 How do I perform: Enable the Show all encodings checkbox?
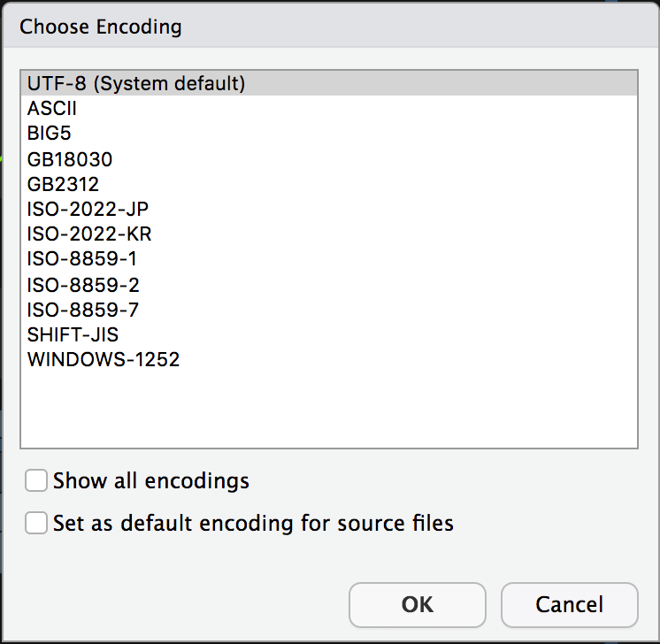[36, 481]
